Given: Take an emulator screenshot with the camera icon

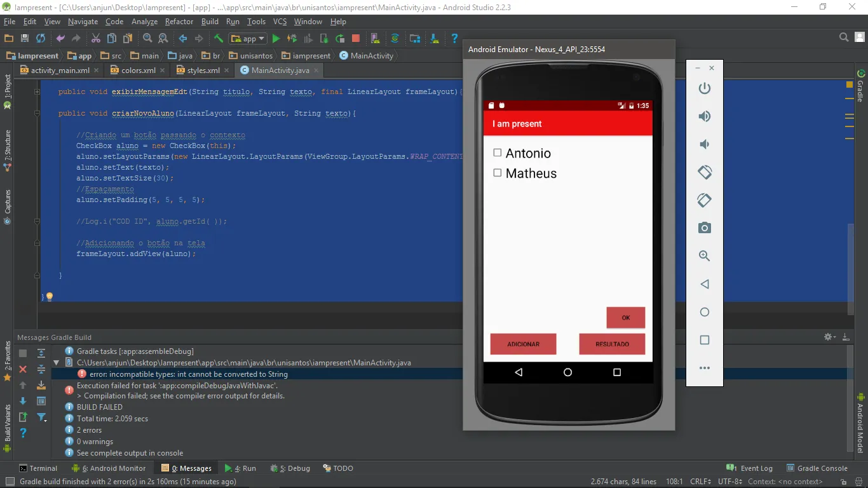Looking at the screenshot, I should click(x=704, y=228).
